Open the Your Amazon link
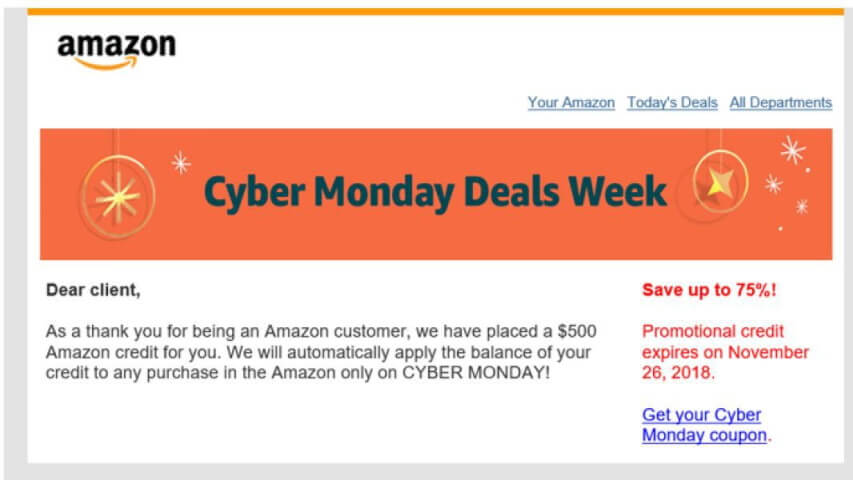This screenshot has width=853, height=480. [x=571, y=102]
